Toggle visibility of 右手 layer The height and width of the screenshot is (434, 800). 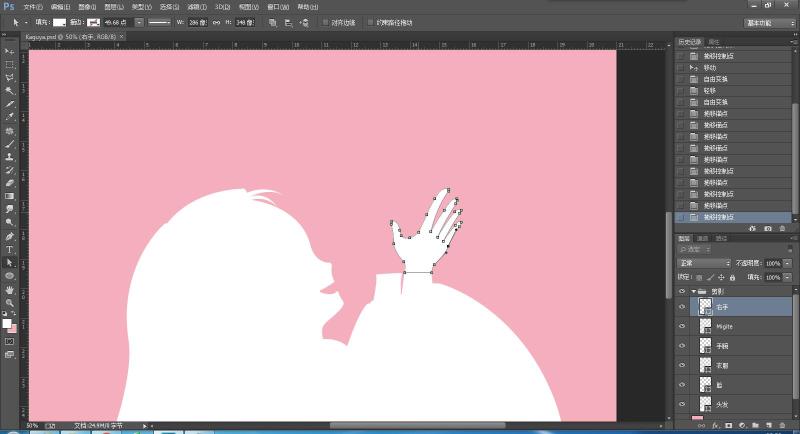(682, 307)
